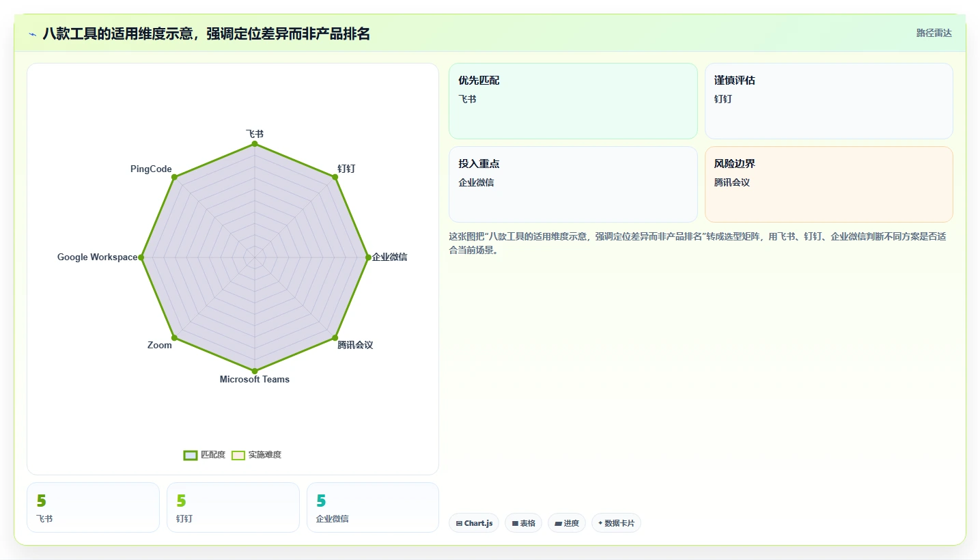Toggle the 实施难度 legend swatch
Image resolution: width=980 pixels, height=560 pixels.
click(x=238, y=456)
